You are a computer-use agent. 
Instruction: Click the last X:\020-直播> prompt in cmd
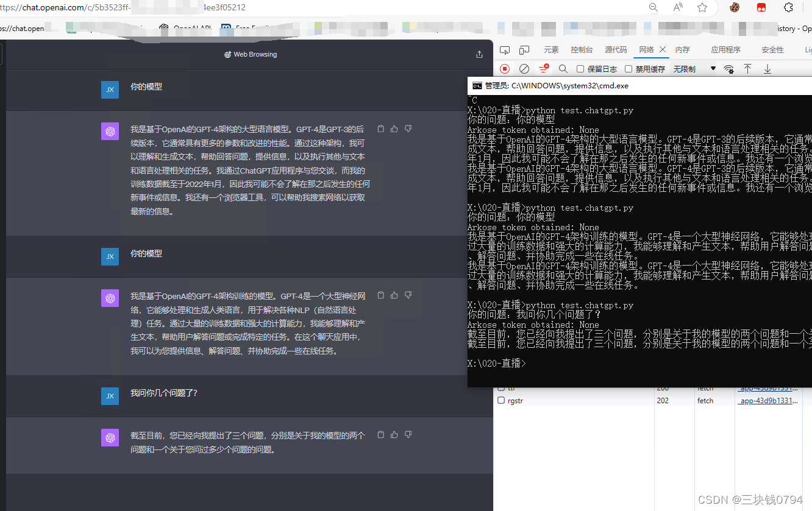[x=496, y=364]
